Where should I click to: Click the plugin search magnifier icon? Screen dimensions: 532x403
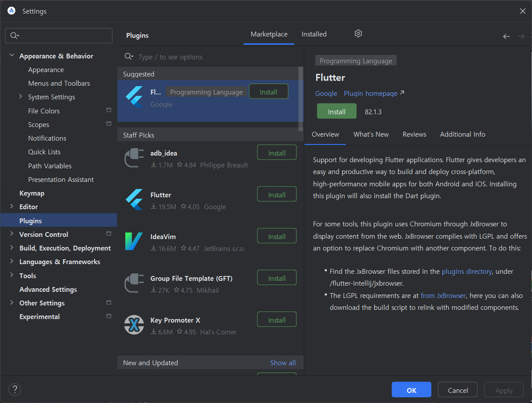point(129,57)
